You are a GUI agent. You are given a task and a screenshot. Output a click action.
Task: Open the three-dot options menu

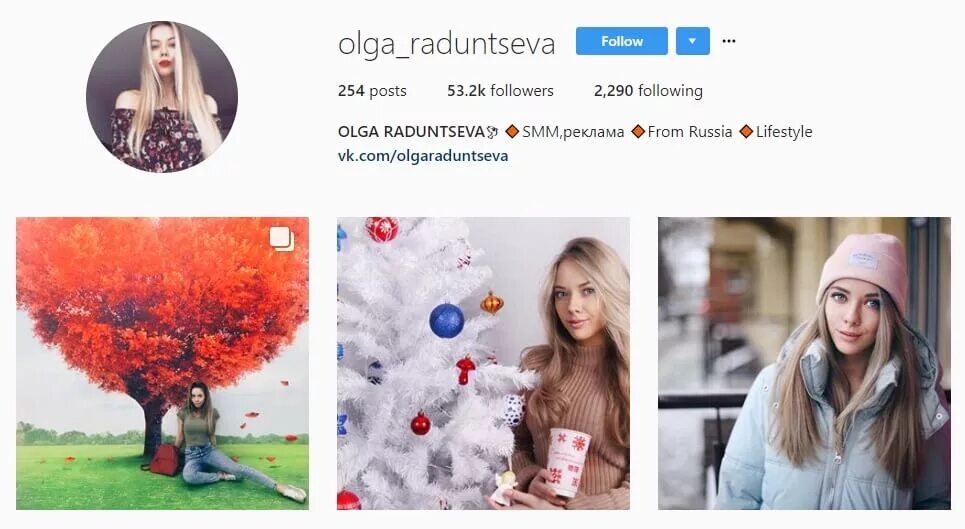(x=729, y=41)
